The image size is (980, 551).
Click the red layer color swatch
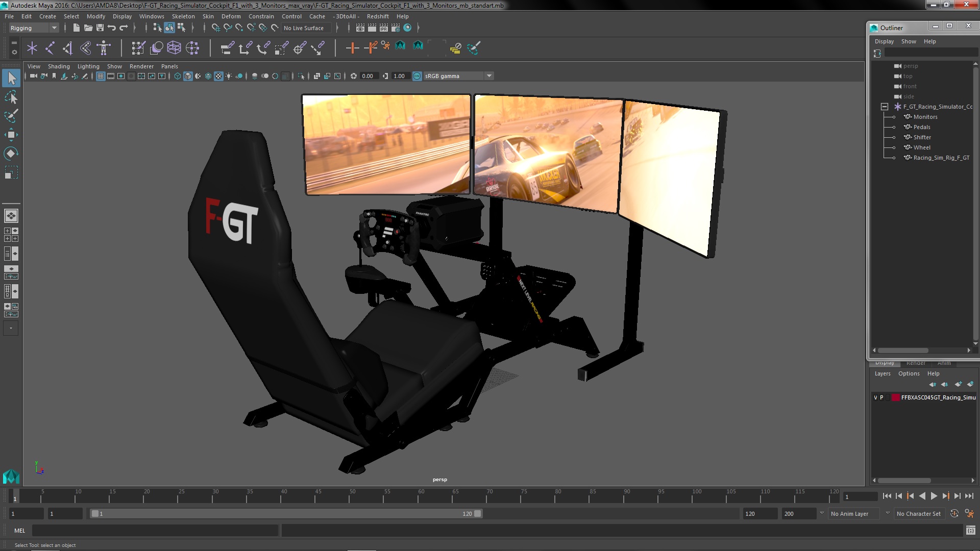click(x=895, y=397)
